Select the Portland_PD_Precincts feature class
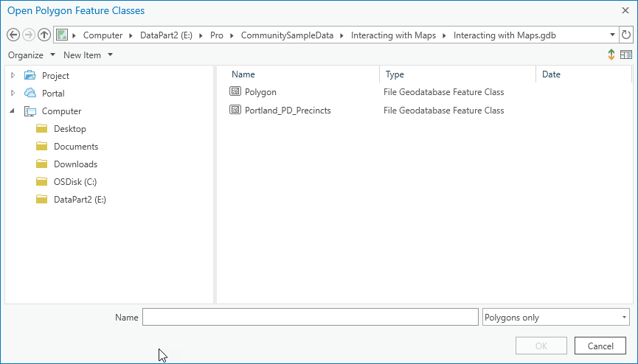638x364 pixels. pyautogui.click(x=288, y=111)
